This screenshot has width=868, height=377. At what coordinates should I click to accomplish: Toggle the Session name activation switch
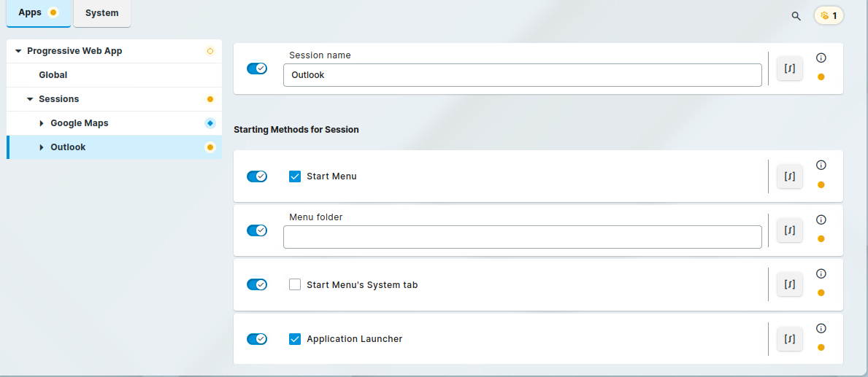(x=257, y=69)
